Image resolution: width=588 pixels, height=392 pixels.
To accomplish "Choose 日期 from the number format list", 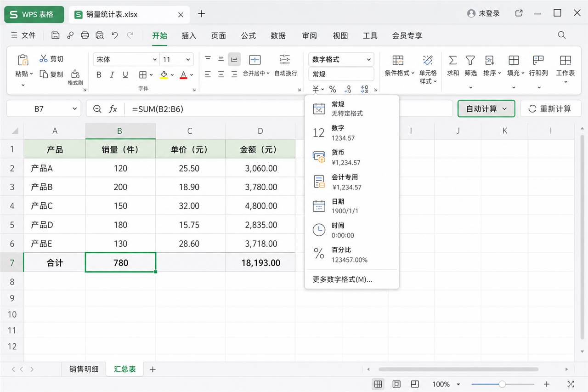I will point(352,206).
